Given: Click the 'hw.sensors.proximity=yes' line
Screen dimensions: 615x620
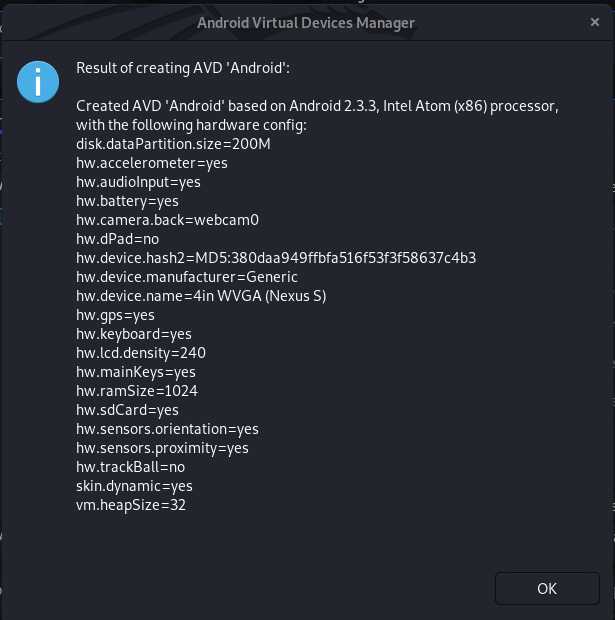Looking at the screenshot, I should (x=162, y=448).
